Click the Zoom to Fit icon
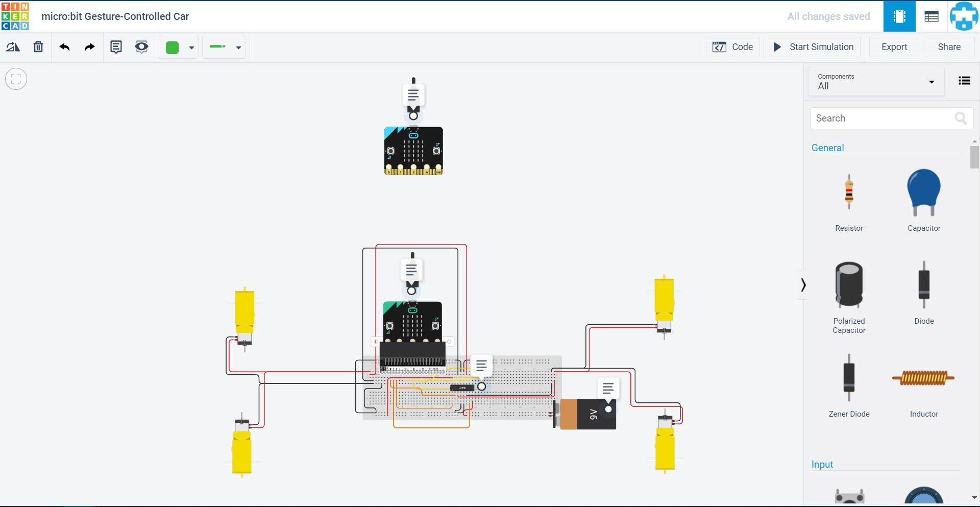This screenshot has width=980, height=507. point(16,79)
